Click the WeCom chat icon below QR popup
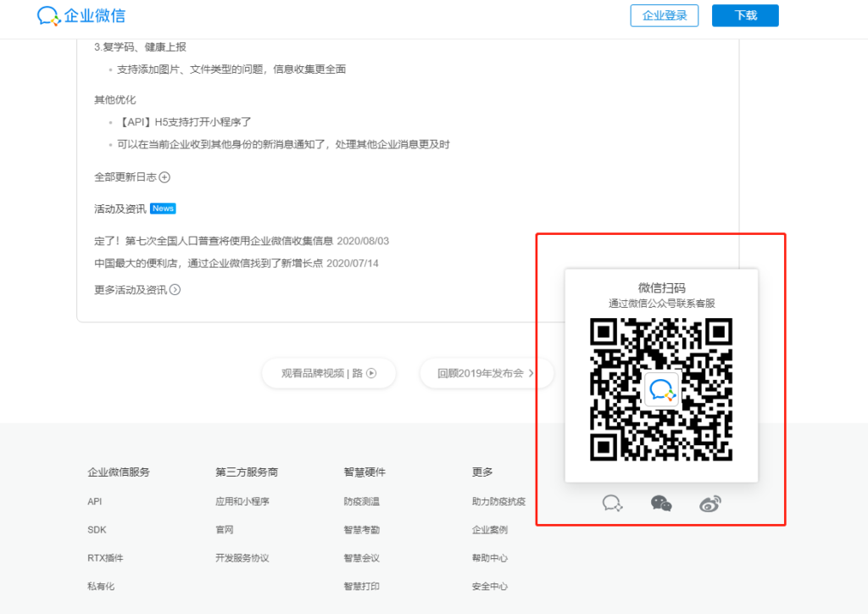868x614 pixels. (x=612, y=503)
